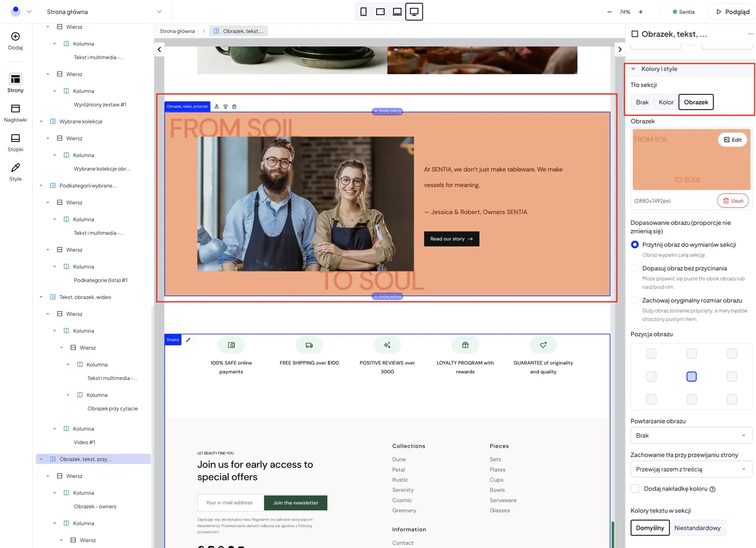Select Domyślny text colors

pyautogui.click(x=650, y=528)
